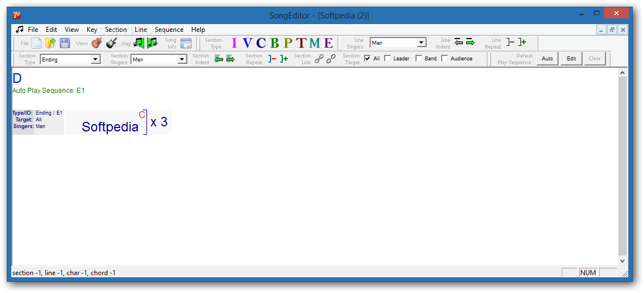This screenshot has height=293, width=644.
Task: Open the Help menu
Action: coord(198,30)
